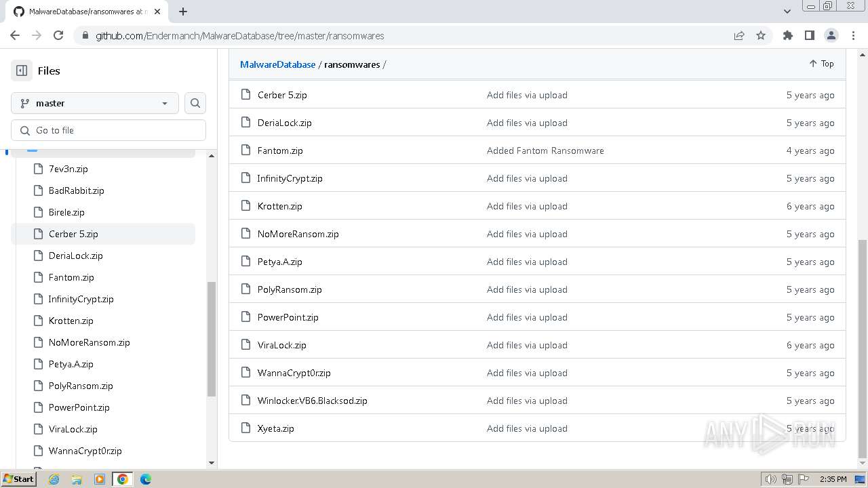Expand the tab search chevron
868x488 pixels.
click(x=787, y=12)
